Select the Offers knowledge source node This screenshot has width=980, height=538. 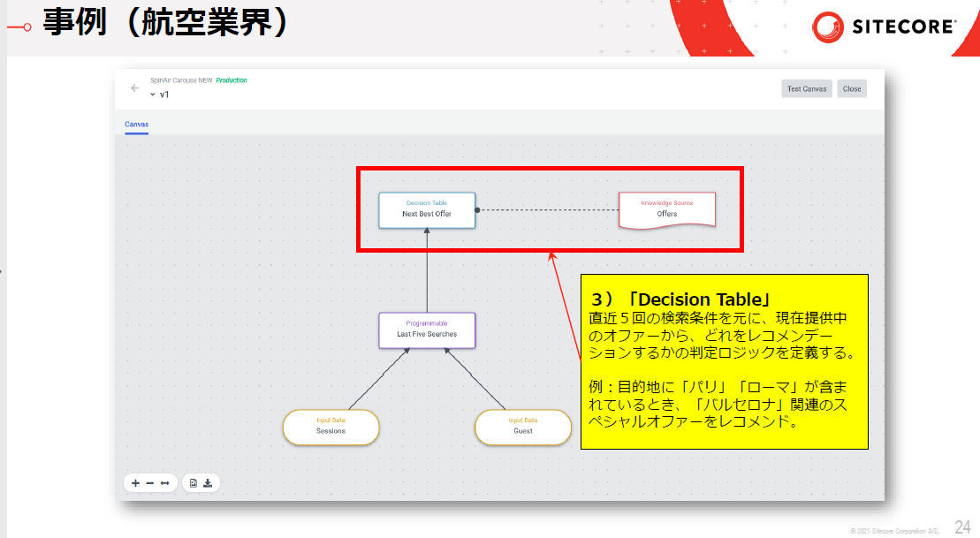(x=667, y=210)
